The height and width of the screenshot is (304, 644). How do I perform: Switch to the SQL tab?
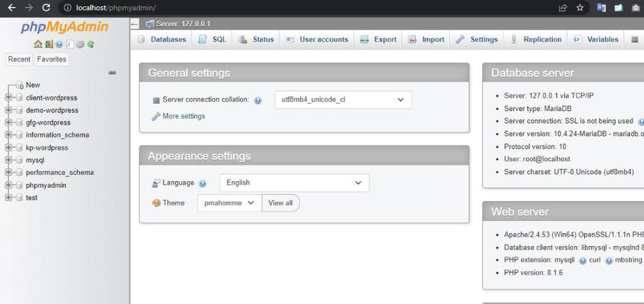click(213, 40)
